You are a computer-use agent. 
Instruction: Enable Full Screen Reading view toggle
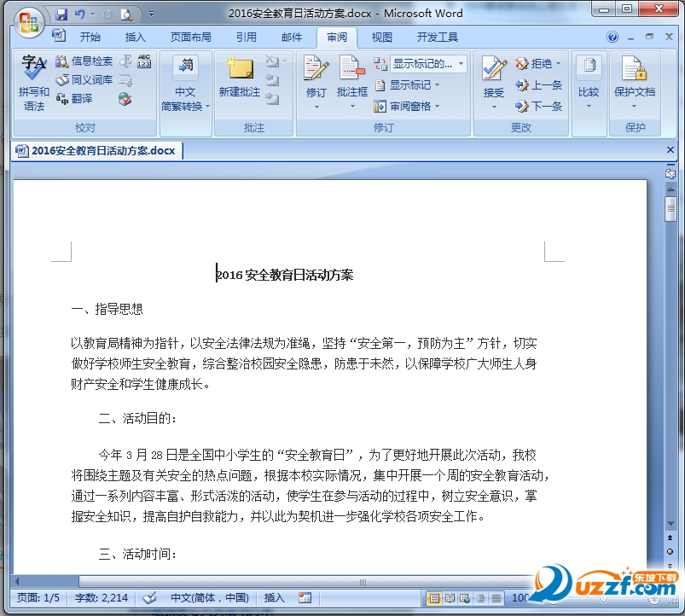coord(449,598)
